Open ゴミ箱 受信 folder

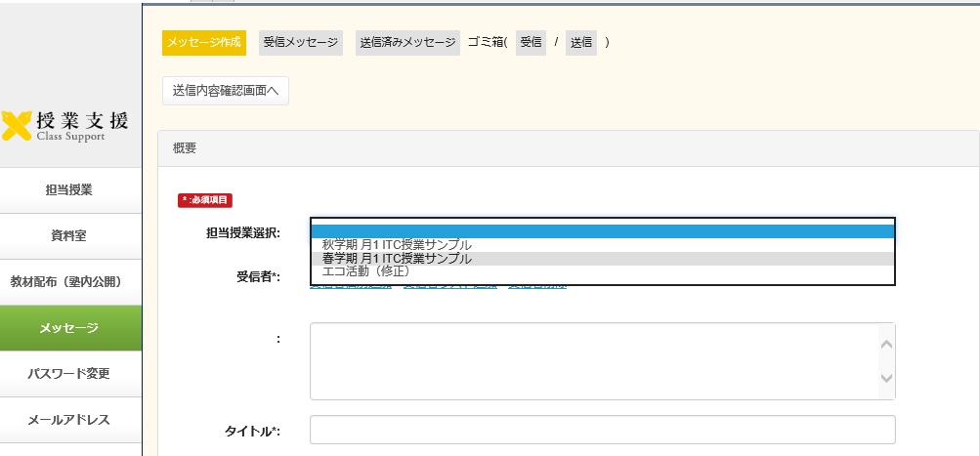[531, 43]
